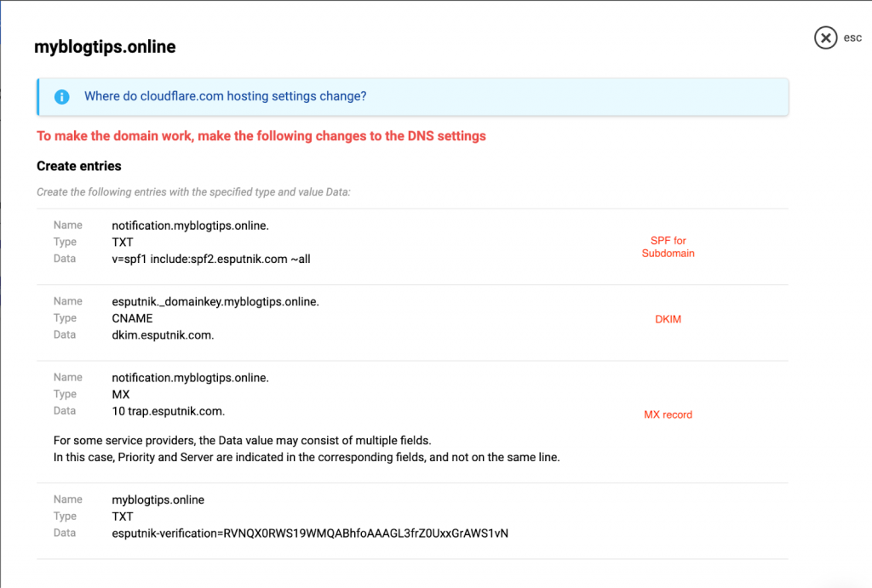Click the blue info icon in the banner
Viewport: 872px width, 588px height.
click(61, 97)
